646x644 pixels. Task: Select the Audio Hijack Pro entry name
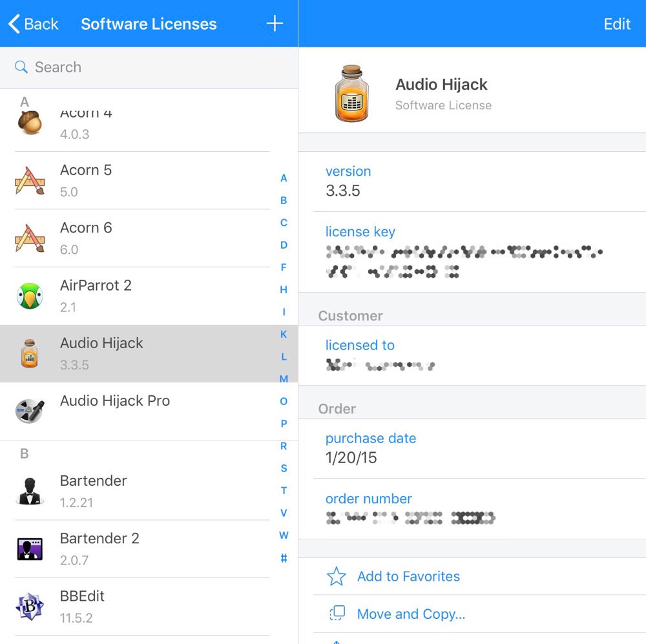click(115, 400)
